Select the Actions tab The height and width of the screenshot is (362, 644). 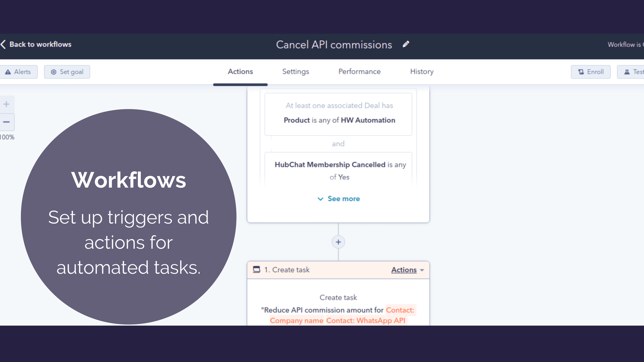pyautogui.click(x=240, y=72)
